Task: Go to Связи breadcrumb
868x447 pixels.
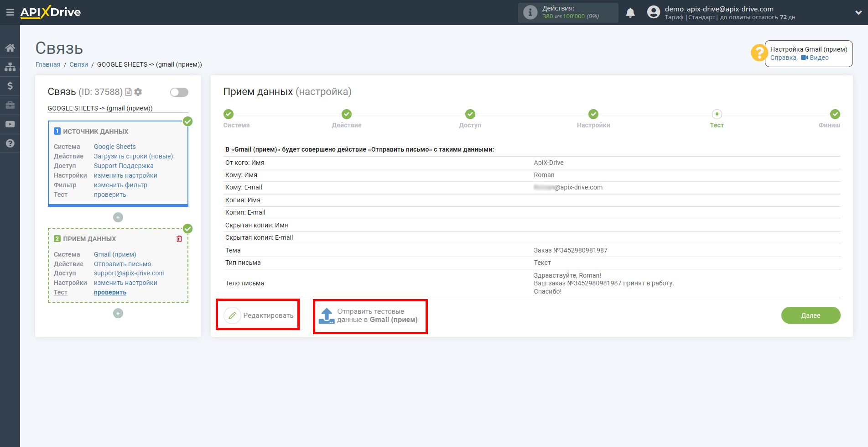Action: [x=78, y=64]
